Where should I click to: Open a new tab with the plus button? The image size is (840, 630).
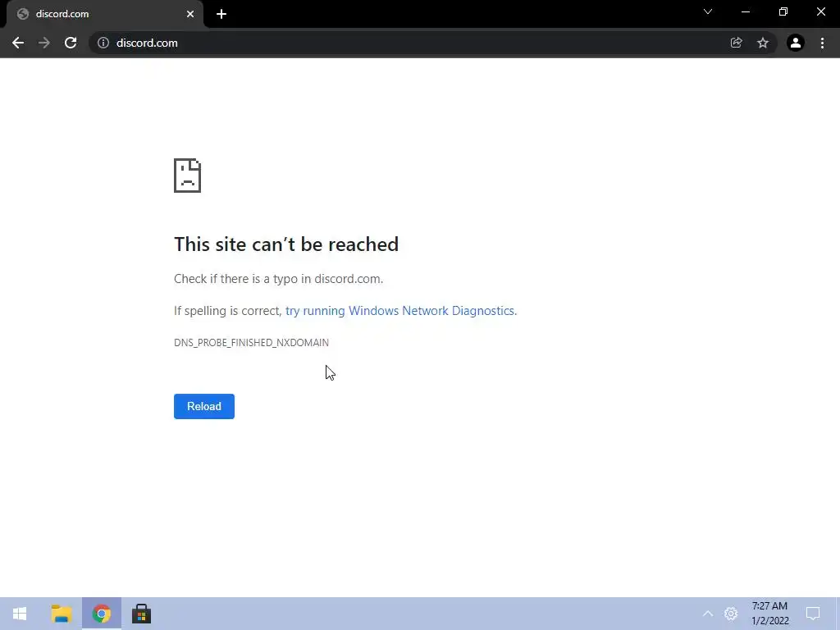[x=221, y=14]
